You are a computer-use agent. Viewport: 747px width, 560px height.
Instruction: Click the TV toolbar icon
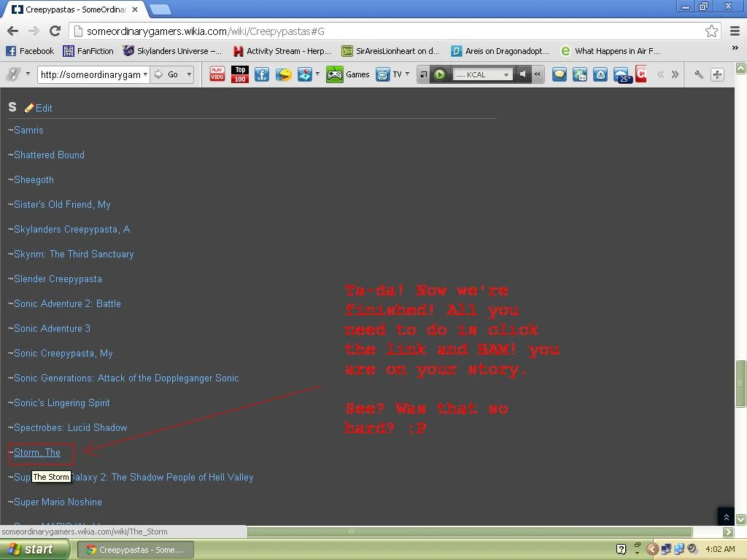382,74
